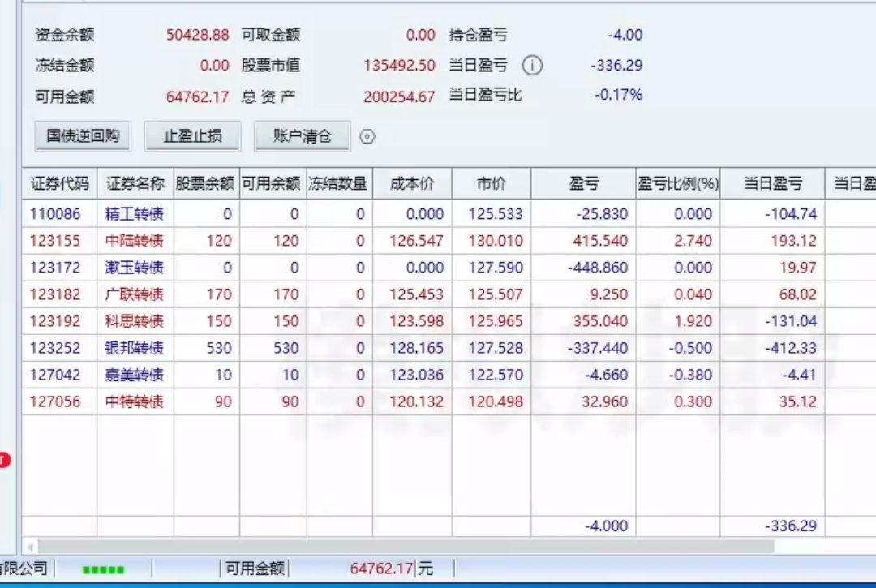Select security code 123192
This screenshot has height=588, width=876.
(55, 321)
